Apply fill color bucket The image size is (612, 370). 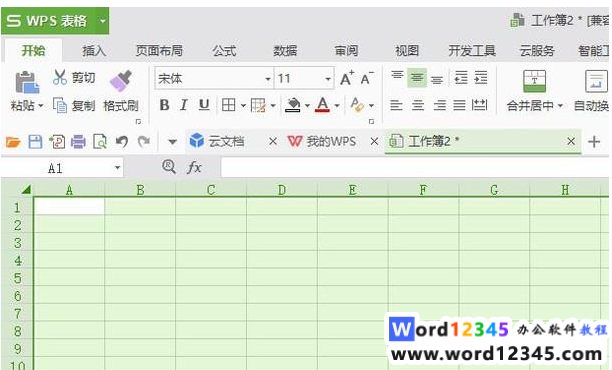[x=293, y=105]
